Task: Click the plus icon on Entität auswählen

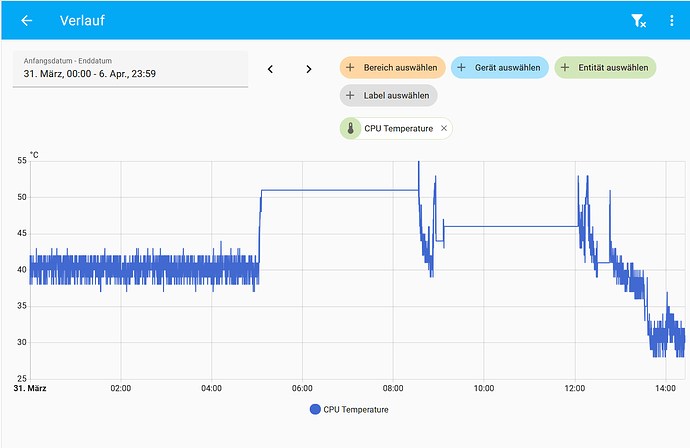Action: (565, 67)
